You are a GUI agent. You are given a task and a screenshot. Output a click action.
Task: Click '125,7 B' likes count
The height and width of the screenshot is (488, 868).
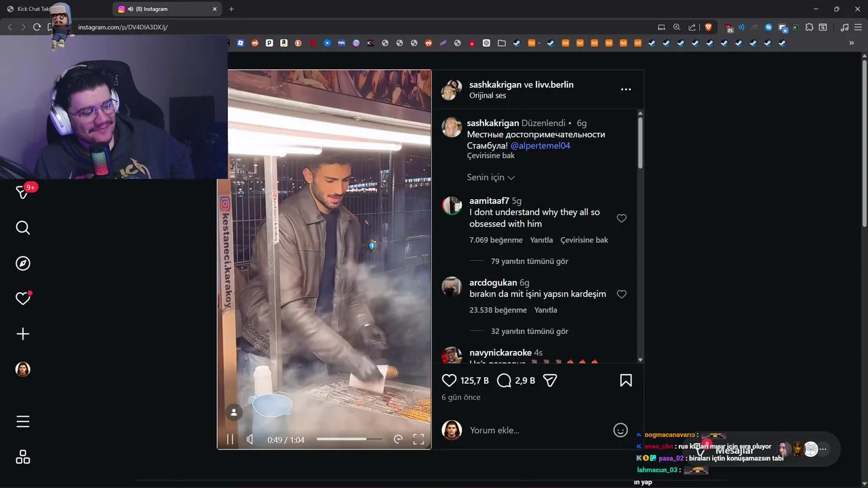[x=475, y=380]
